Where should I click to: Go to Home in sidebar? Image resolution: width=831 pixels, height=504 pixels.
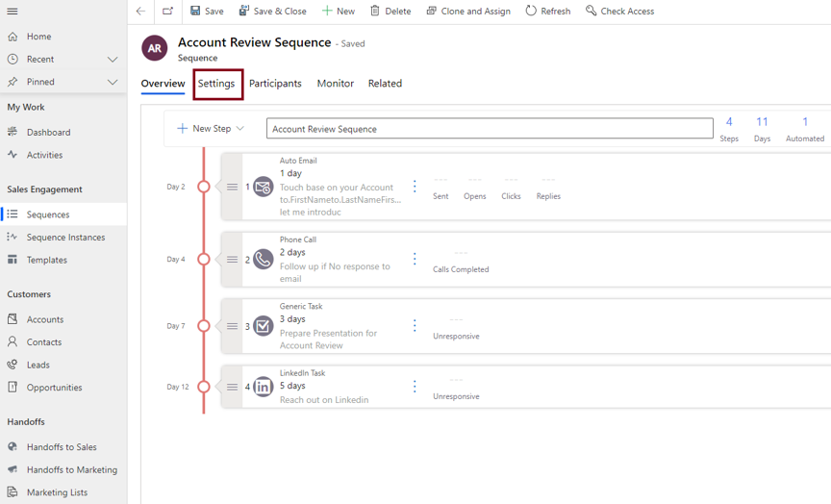(38, 37)
